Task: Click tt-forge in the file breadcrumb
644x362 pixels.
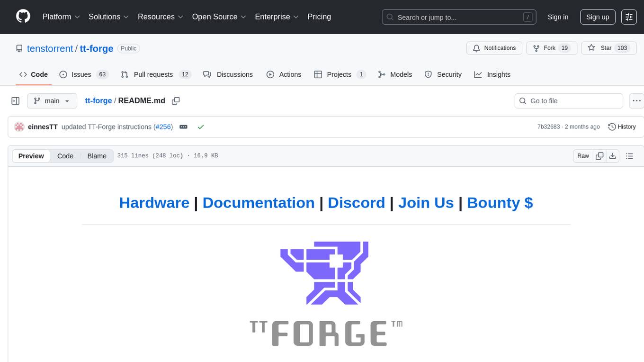Action: pyautogui.click(x=98, y=100)
